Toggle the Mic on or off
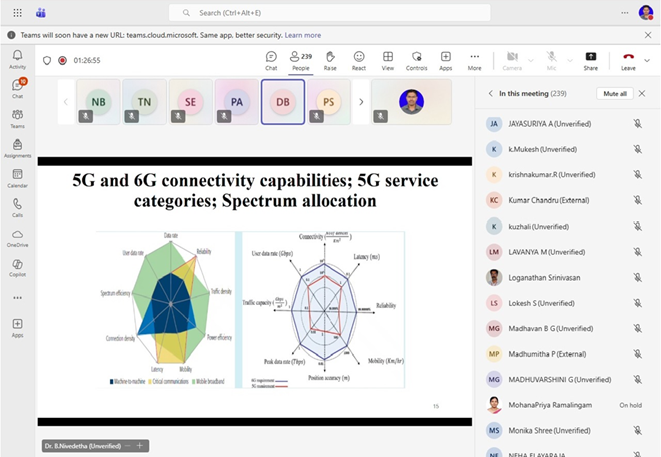 (x=549, y=59)
